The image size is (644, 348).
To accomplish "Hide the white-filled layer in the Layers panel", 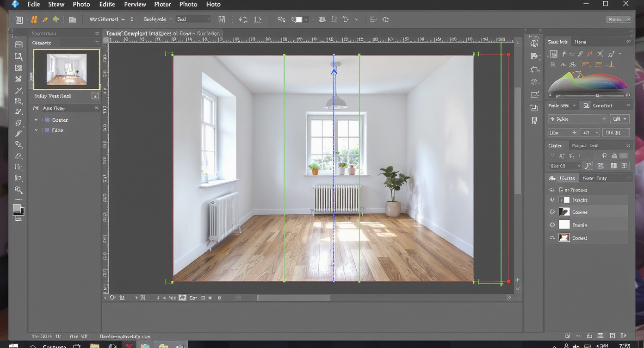I will point(552,224).
